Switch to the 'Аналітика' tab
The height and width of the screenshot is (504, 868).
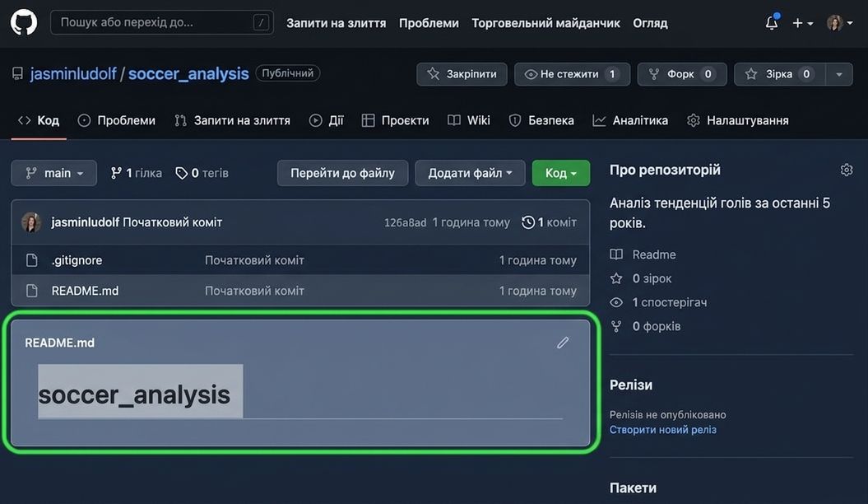click(630, 121)
